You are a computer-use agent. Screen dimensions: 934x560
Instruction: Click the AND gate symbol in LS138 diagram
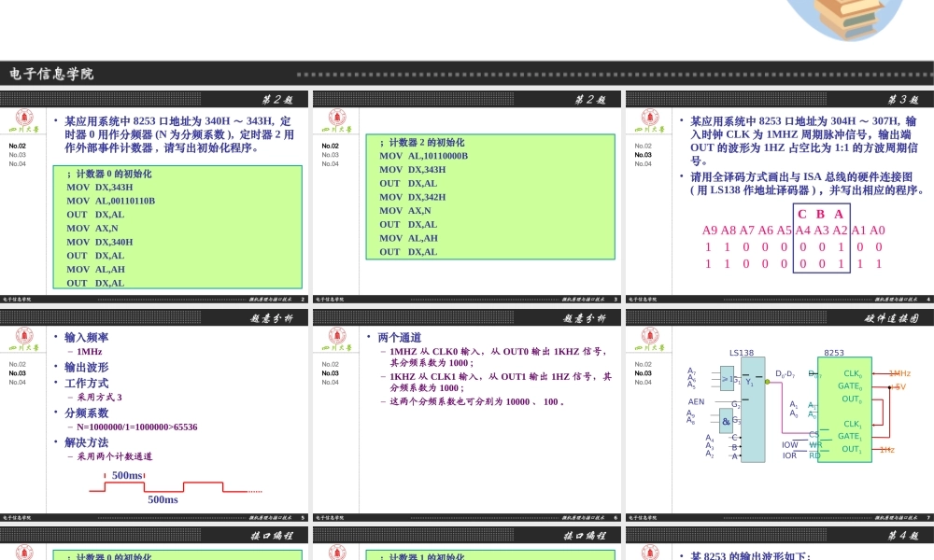pos(727,420)
